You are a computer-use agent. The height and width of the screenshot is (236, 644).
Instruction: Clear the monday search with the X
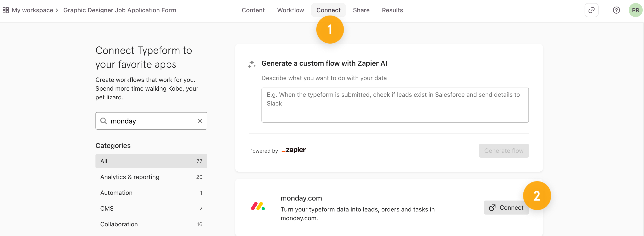click(x=200, y=121)
